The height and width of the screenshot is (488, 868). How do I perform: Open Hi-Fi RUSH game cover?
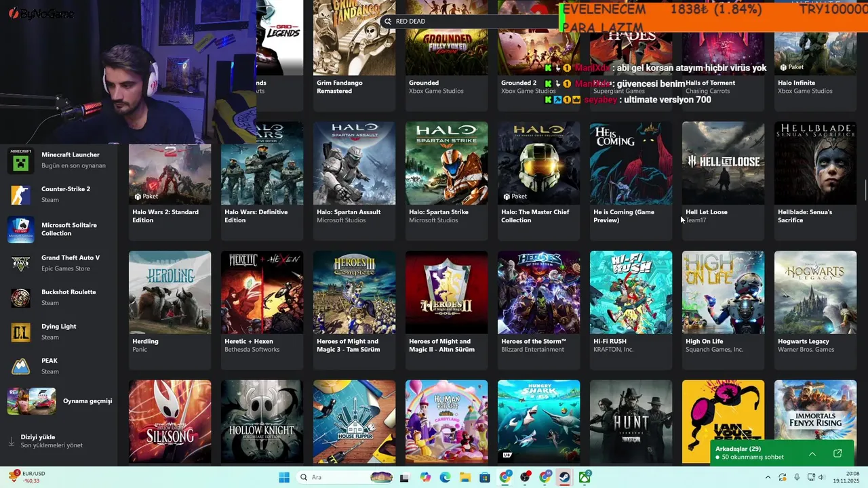point(631,292)
